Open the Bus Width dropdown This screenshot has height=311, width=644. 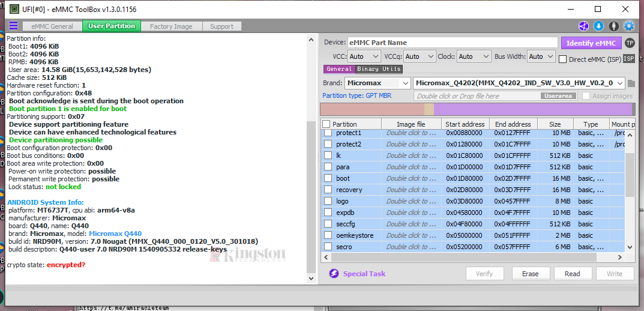541,56
